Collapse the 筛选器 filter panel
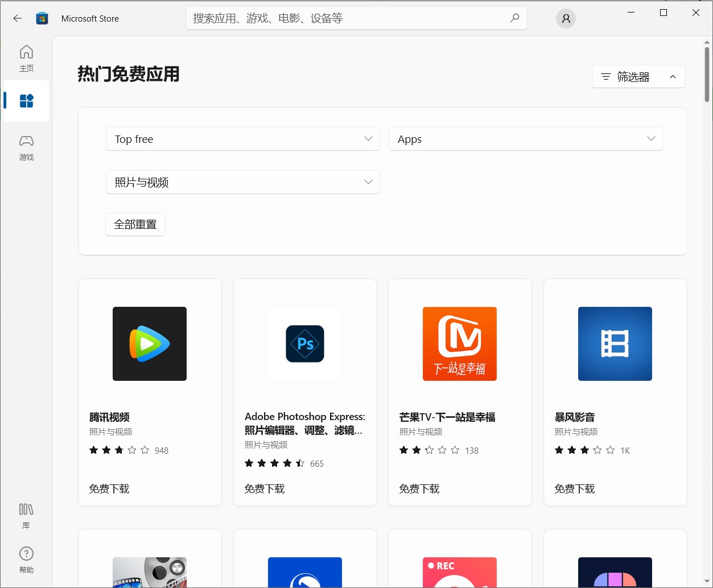The image size is (713, 588). (x=638, y=76)
